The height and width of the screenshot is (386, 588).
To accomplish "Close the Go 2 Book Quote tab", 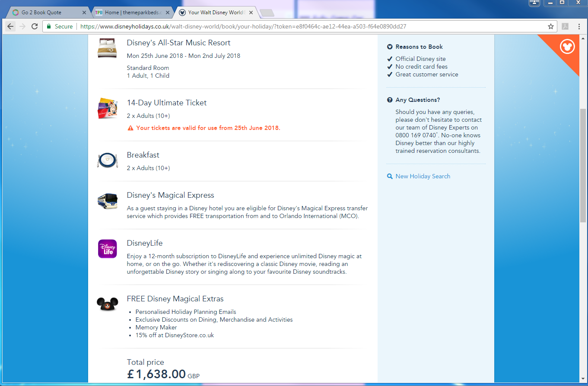I will click(x=84, y=13).
